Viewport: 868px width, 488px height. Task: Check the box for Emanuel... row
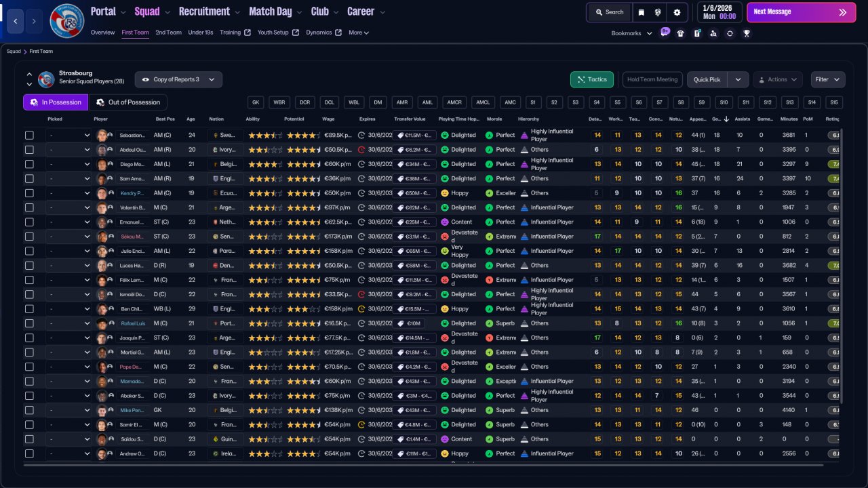pos(29,222)
